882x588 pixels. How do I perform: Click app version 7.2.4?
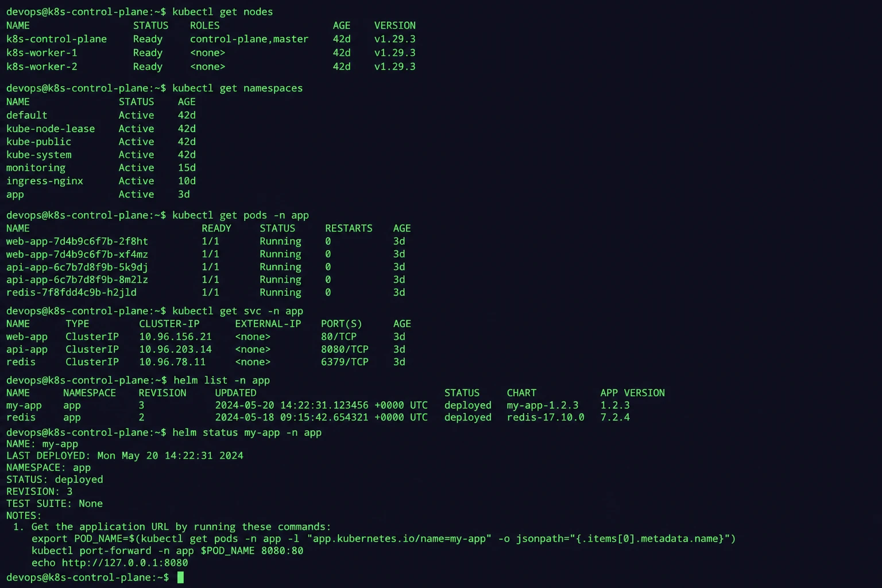615,417
